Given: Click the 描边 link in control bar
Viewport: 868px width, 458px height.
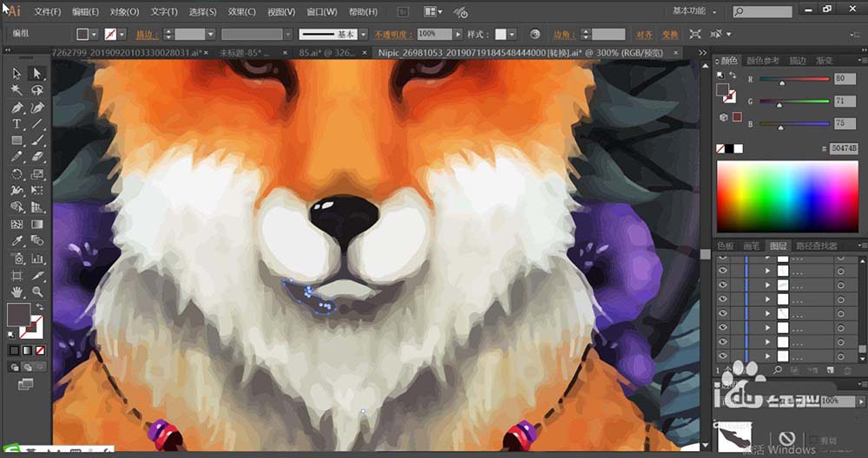Looking at the screenshot, I should pos(146,35).
